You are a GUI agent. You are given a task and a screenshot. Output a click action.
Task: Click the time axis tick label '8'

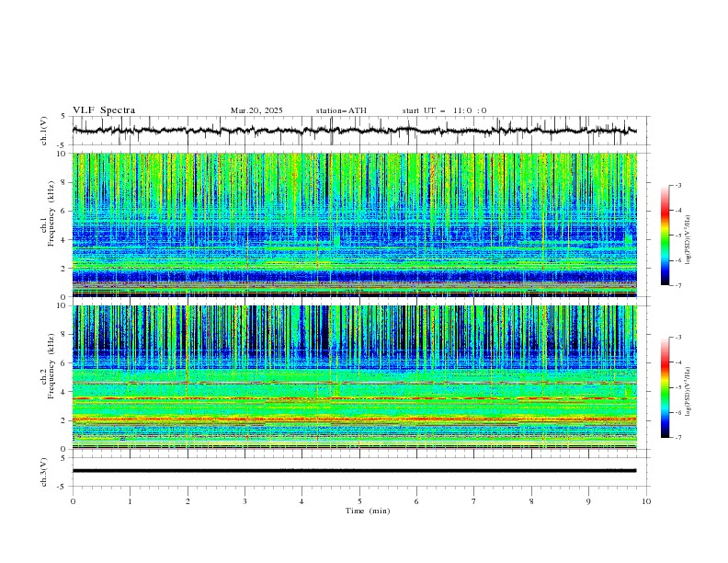pos(531,501)
